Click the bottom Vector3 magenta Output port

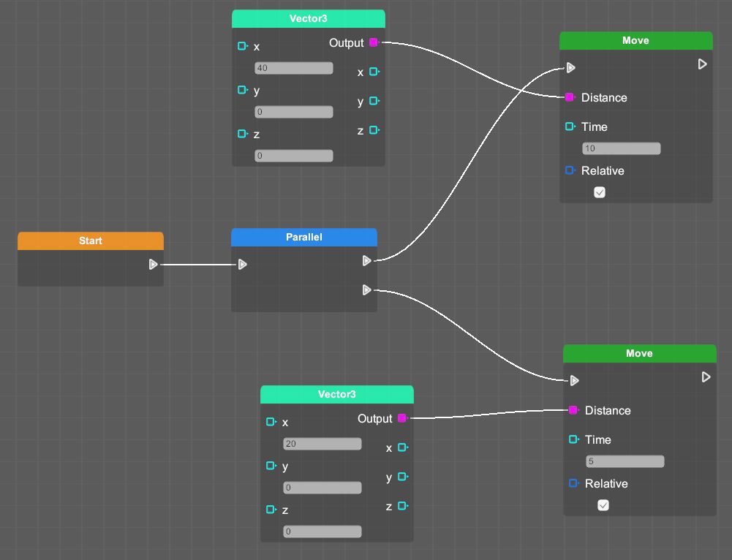pyautogui.click(x=401, y=418)
